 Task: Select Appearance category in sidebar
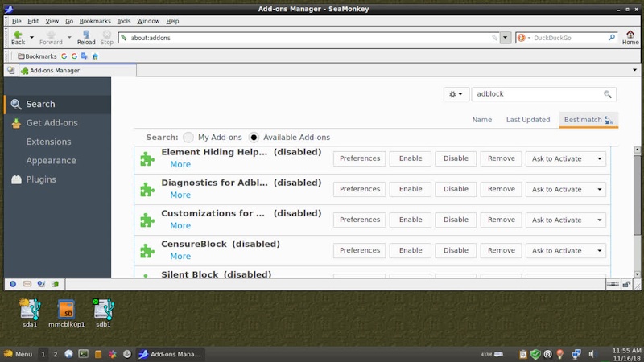57,160
